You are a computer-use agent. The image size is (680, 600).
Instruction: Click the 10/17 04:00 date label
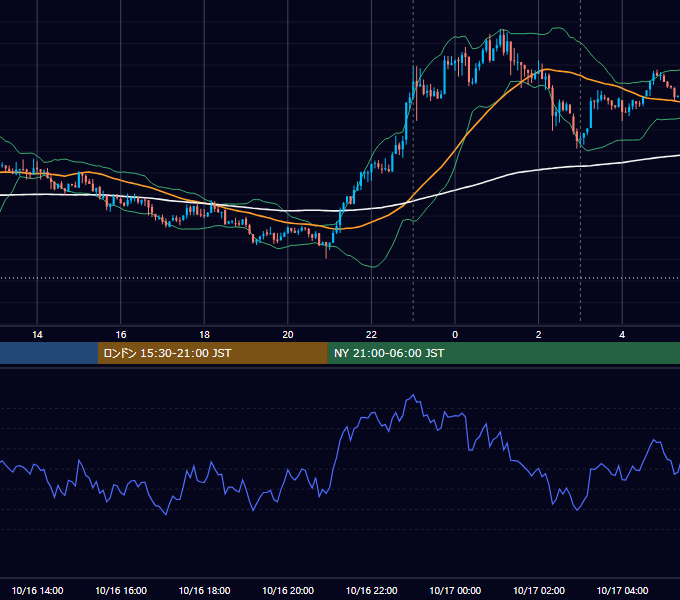click(622, 590)
